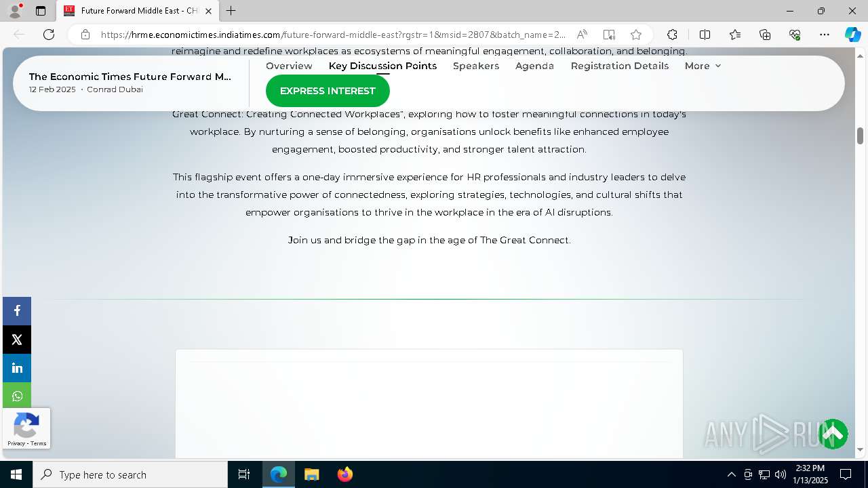Click the "12 Feb 2025" event date text
868x488 pixels.
52,89
